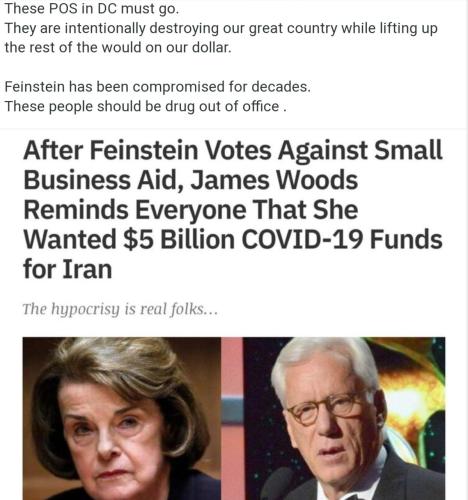Click the pink strip between the two photos
The width and height of the screenshot is (468, 500).
point(232,418)
